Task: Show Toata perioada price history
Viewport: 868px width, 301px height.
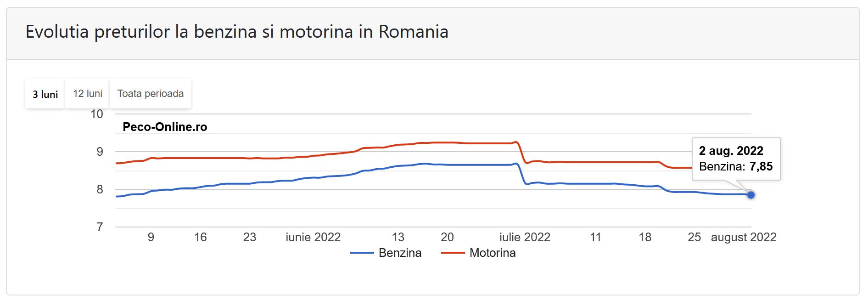Action: (150, 94)
